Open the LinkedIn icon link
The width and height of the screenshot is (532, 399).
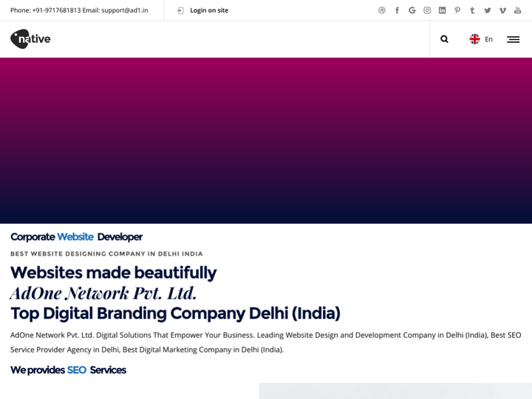(442, 10)
